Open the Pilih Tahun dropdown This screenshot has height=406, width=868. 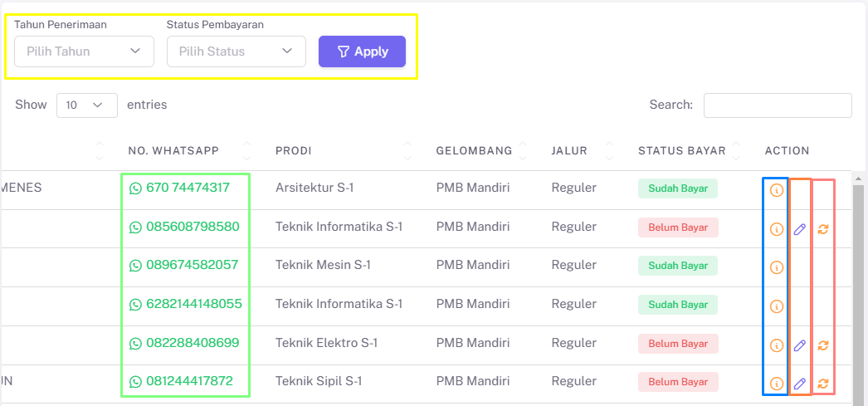(x=84, y=51)
